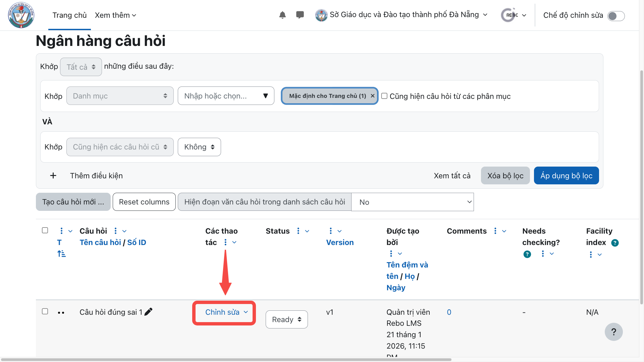Screen dimensions: 644x362
Task: Click Xem tất cả link
Action: [452, 176]
